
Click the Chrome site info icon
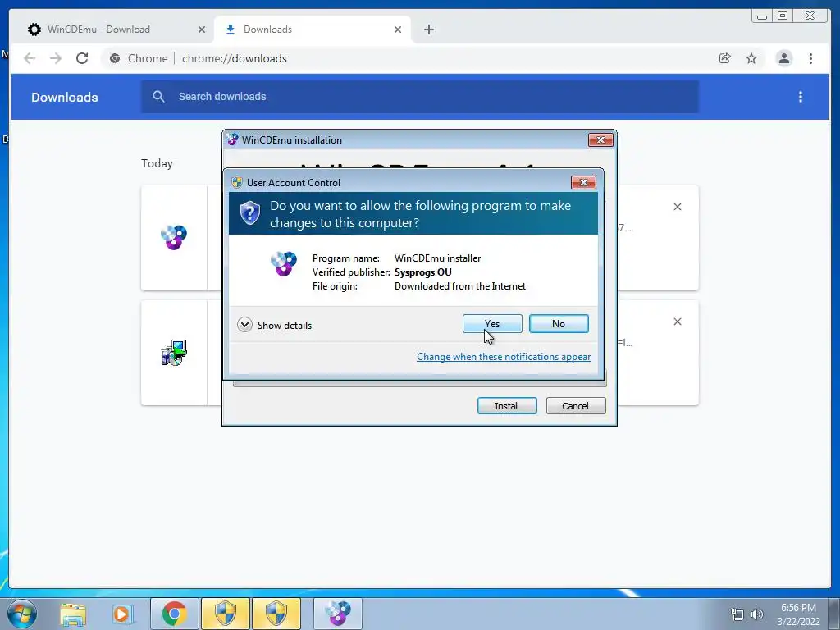point(115,58)
